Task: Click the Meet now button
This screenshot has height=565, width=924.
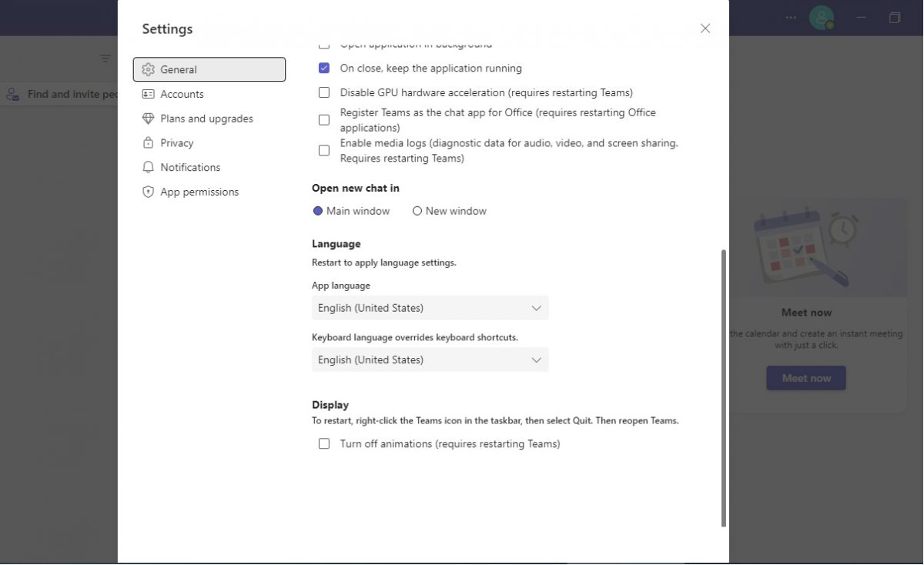Action: [x=805, y=378]
